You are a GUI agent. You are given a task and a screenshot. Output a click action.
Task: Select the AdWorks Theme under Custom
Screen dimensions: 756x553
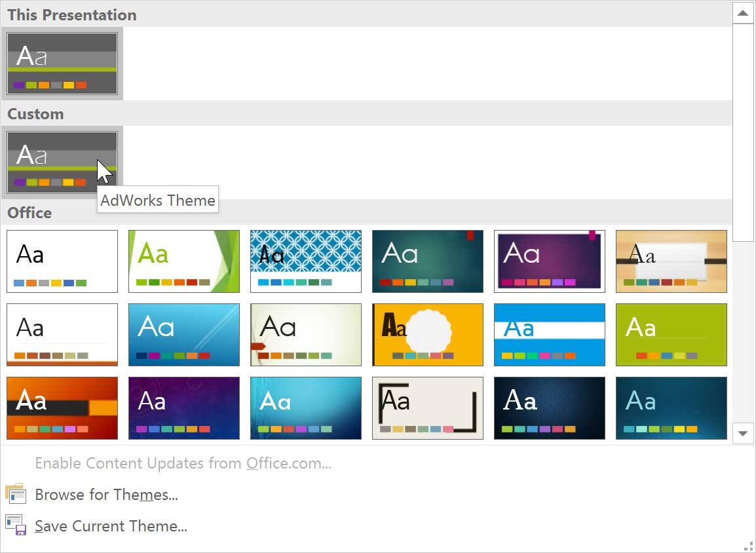pos(62,162)
